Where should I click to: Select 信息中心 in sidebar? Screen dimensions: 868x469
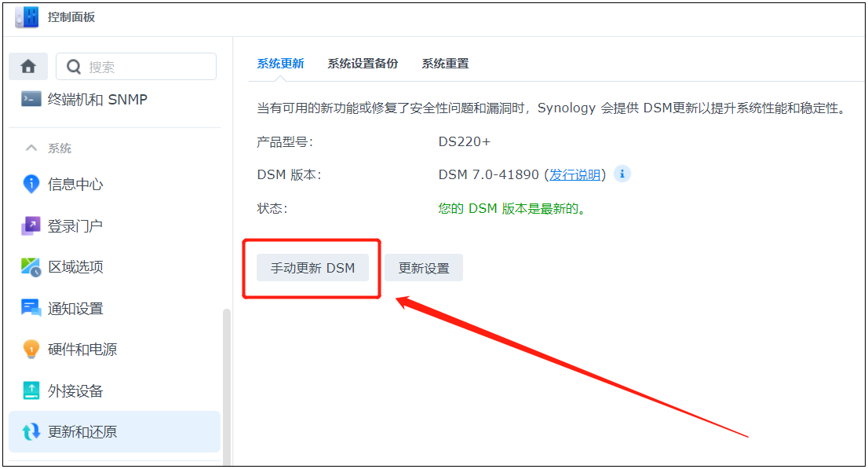coord(115,184)
